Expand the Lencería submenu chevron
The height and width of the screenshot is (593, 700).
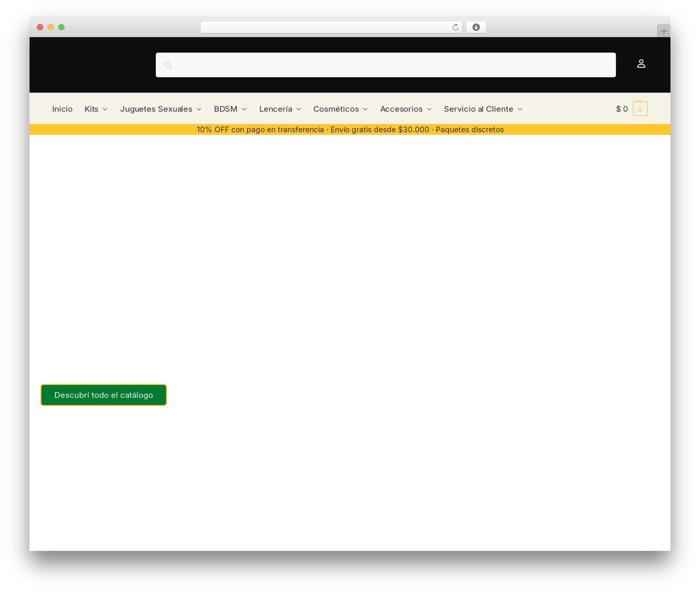tap(299, 109)
